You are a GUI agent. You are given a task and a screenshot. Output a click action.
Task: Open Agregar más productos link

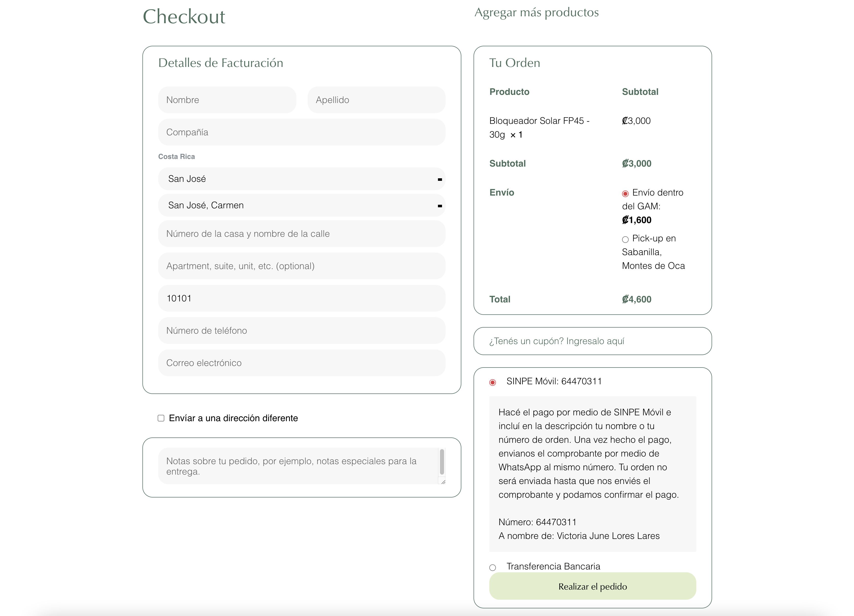tap(536, 12)
